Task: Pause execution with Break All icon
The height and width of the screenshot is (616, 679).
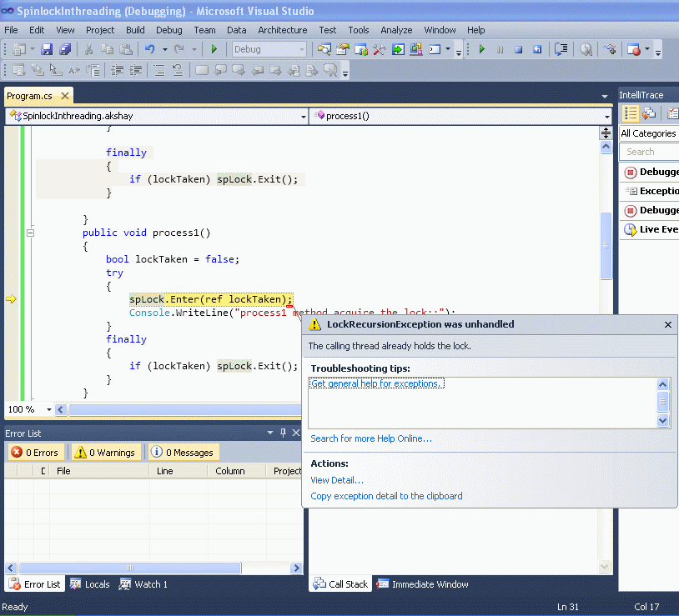Action: coord(500,49)
